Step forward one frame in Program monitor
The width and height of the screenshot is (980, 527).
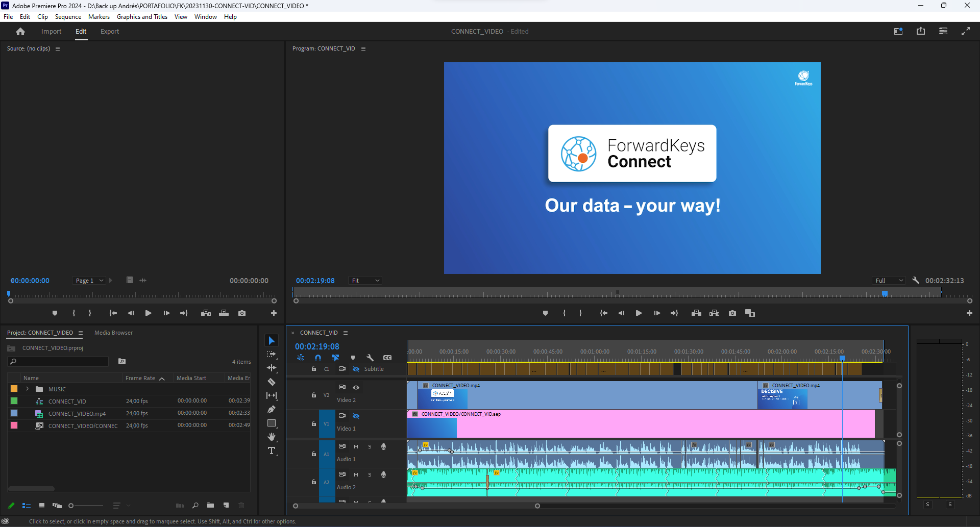(x=657, y=313)
